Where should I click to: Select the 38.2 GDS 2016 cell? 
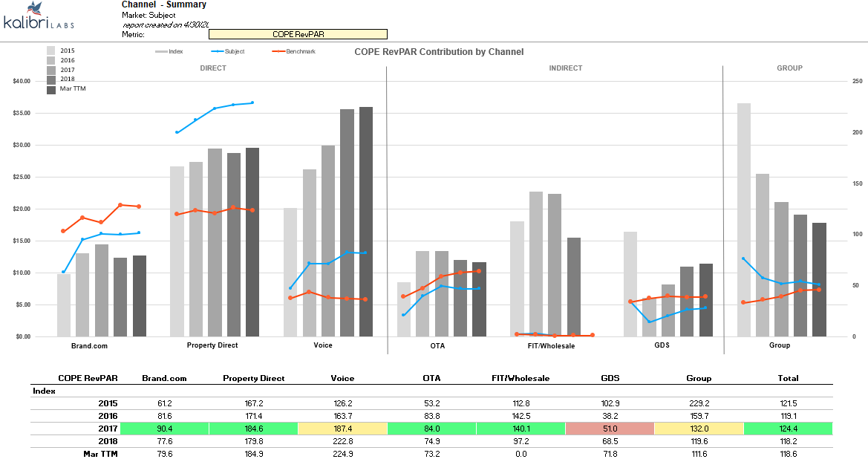tap(610, 417)
